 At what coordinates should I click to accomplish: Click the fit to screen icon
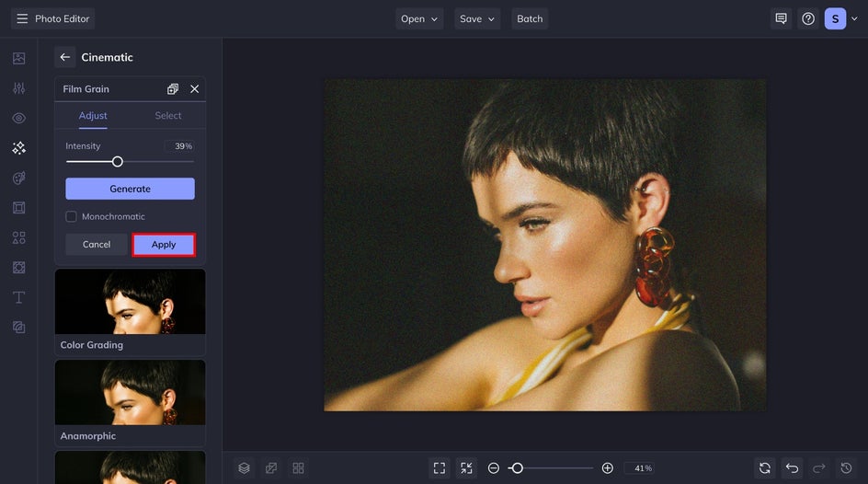click(x=440, y=468)
